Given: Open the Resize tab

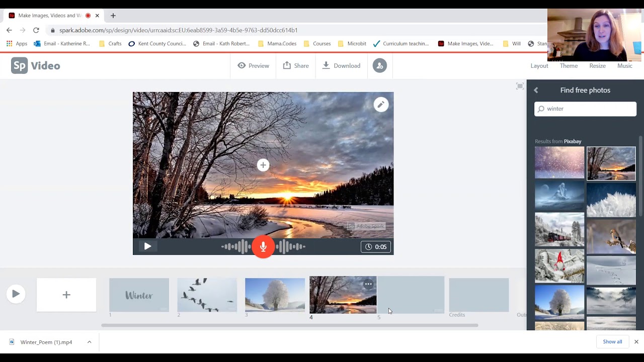Looking at the screenshot, I should point(598,66).
